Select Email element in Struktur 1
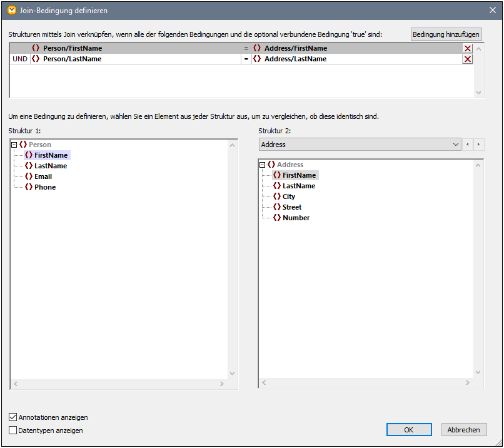504x448 pixels. pos(43,176)
